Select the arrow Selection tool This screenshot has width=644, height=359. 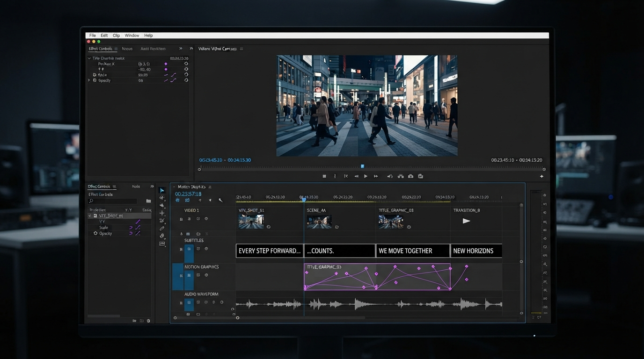[162, 190]
